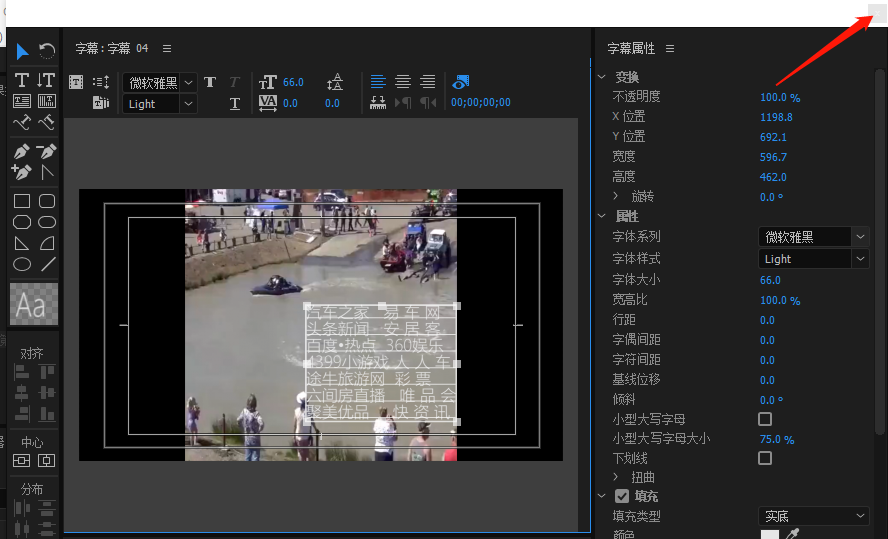Image resolution: width=888 pixels, height=539 pixels.
Task: Open the 字幕属性 panel menu
Action: (x=669, y=48)
